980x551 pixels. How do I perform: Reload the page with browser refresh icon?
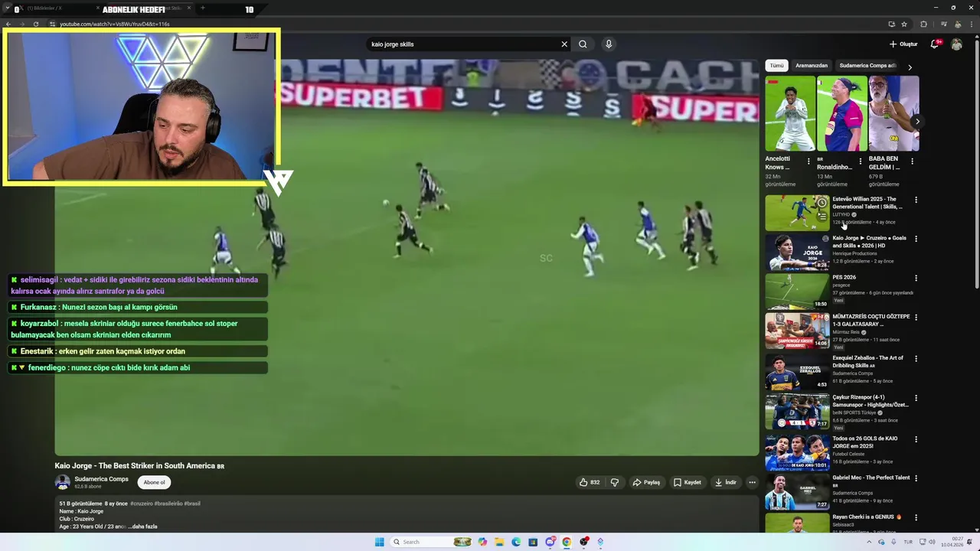pyautogui.click(x=36, y=24)
